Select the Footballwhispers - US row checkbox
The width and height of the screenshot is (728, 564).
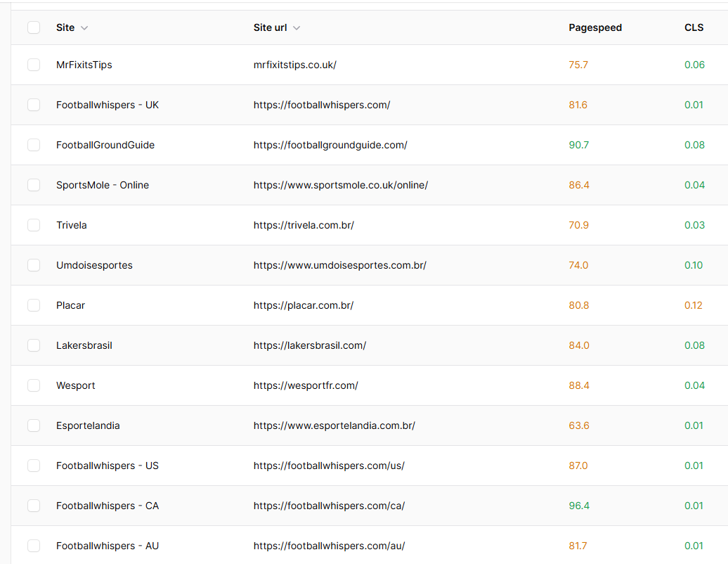(34, 466)
